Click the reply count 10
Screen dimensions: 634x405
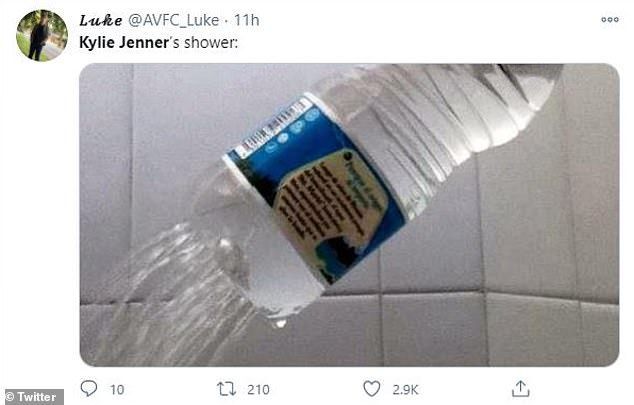[117, 389]
